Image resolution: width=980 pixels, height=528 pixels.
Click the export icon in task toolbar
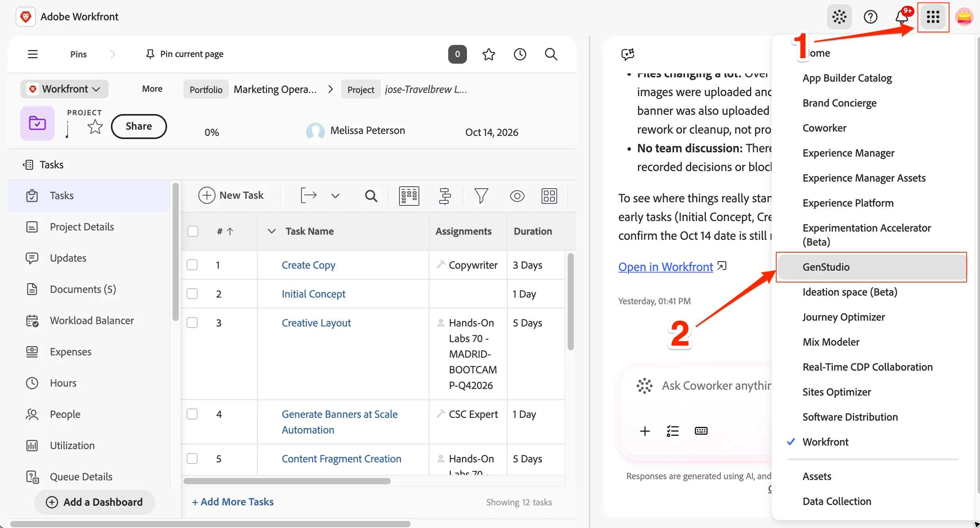click(x=308, y=195)
